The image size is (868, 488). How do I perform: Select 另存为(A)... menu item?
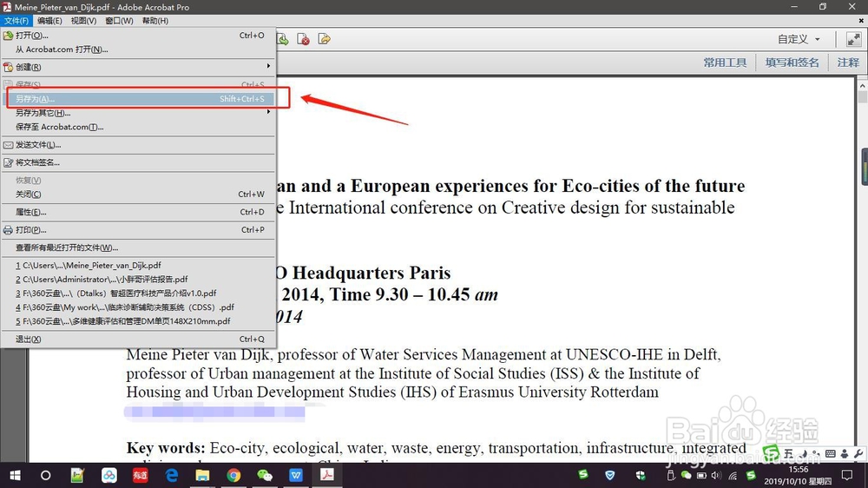(138, 99)
